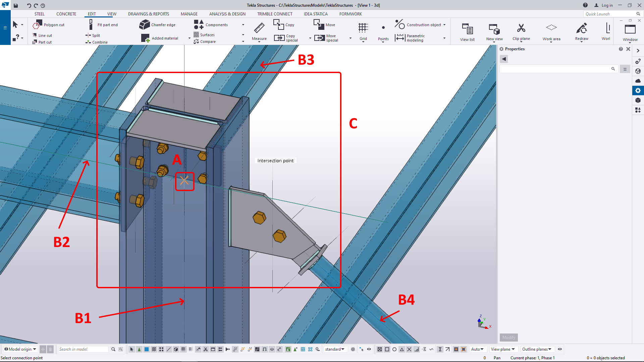Expand the Model origin dropdown
Image resolution: width=644 pixels, height=362 pixels.
[20, 349]
